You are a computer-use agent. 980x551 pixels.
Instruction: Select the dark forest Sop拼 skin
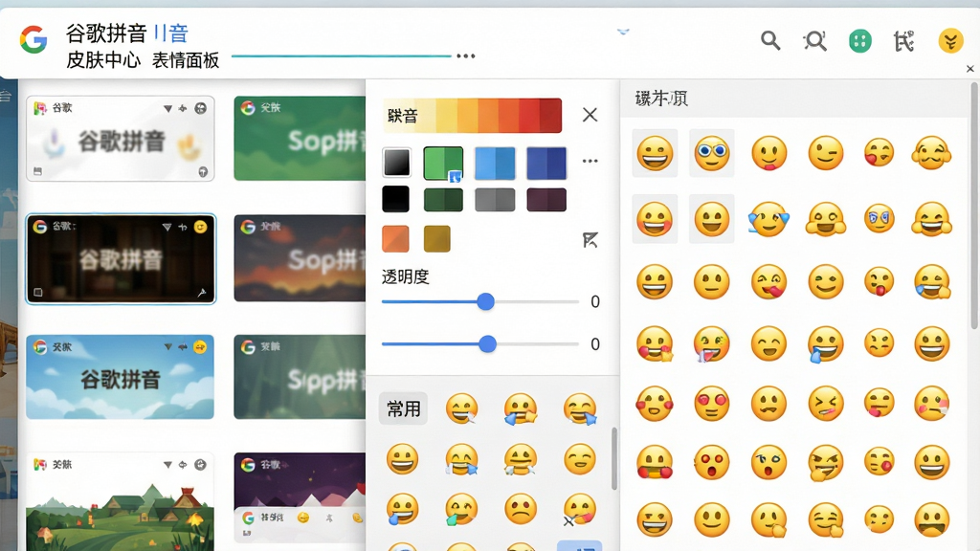click(300, 377)
